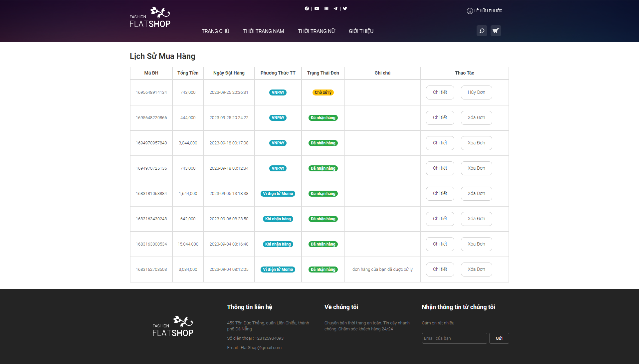Click Xóa Đơn for order 1683181063884

[476, 194]
